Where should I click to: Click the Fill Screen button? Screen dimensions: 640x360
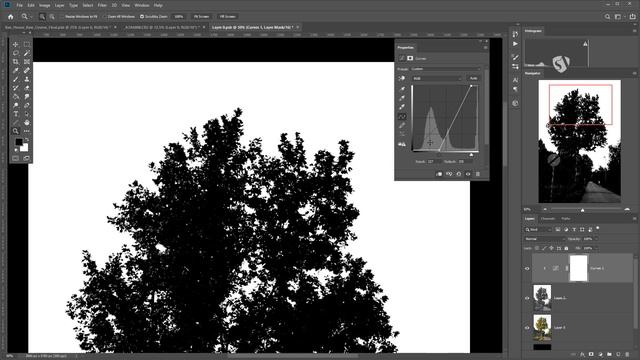[x=228, y=17]
